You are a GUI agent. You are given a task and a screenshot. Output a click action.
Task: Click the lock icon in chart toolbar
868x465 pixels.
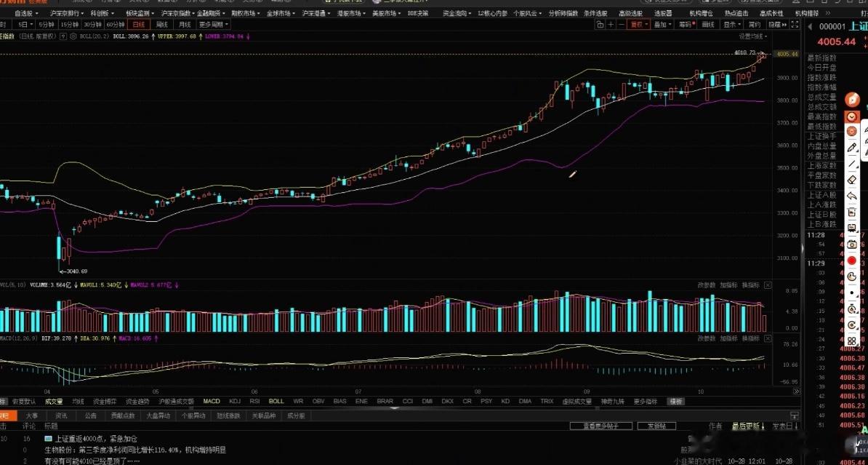pos(600,25)
